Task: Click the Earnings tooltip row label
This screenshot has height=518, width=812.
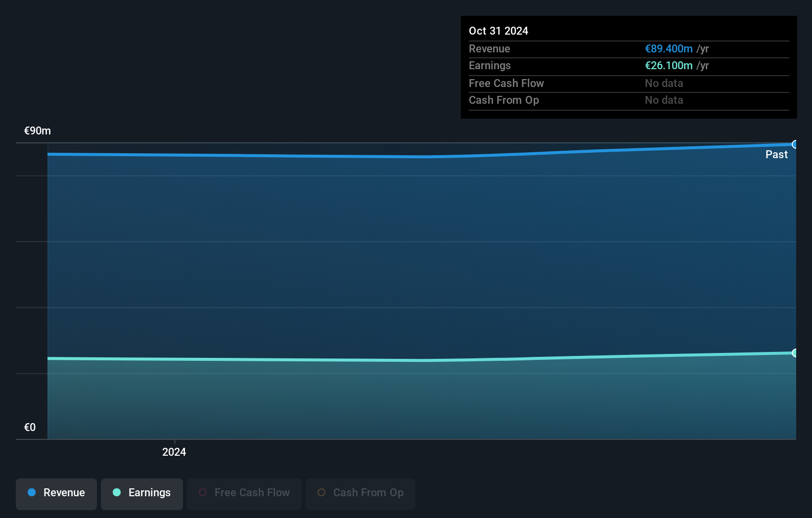Action: 490,66
